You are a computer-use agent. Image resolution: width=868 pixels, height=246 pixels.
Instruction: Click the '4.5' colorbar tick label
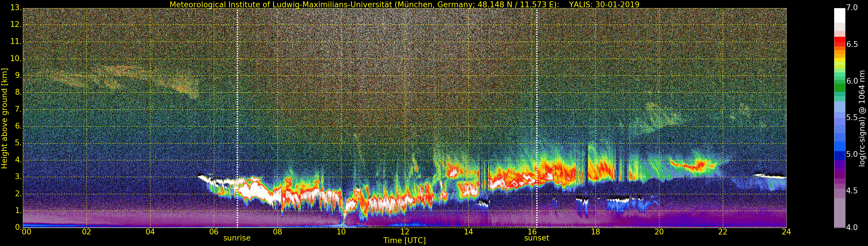click(x=852, y=191)
